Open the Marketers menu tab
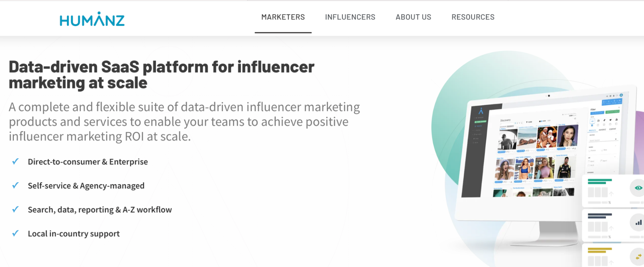Screen dimensions: 644x267 pos(283,17)
